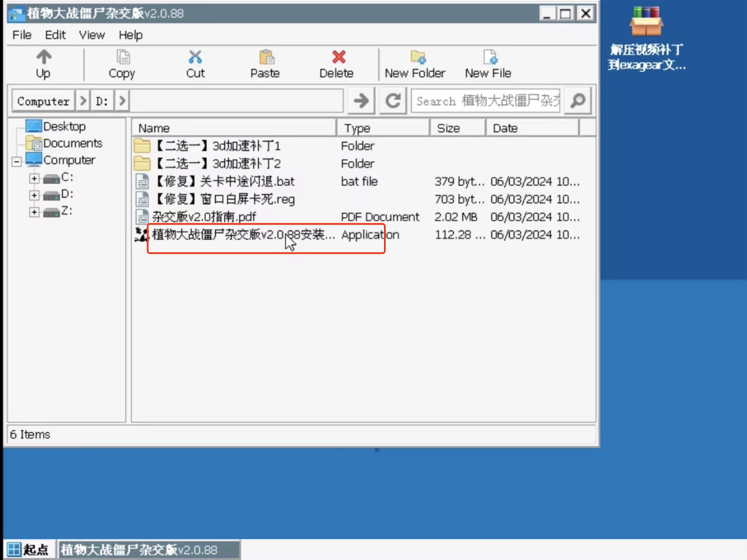Click the 'PDF Document' type cell
Screen dimensions: 747x560
380,216
